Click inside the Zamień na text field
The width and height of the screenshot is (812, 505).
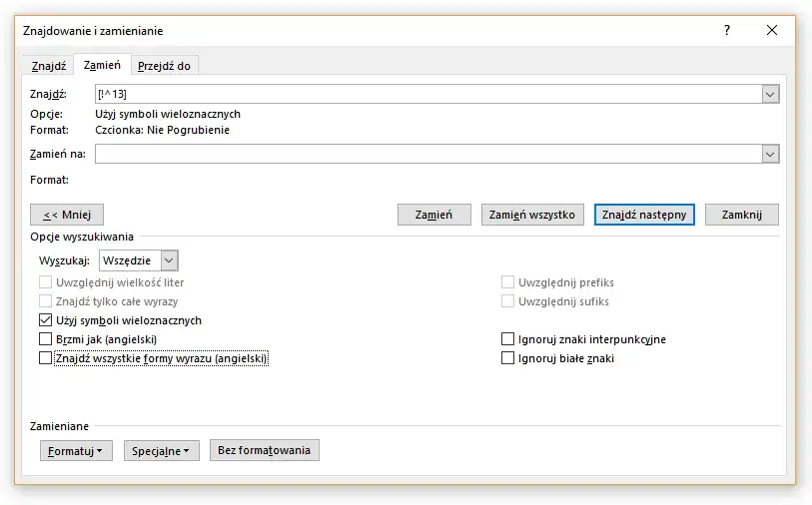click(x=429, y=154)
